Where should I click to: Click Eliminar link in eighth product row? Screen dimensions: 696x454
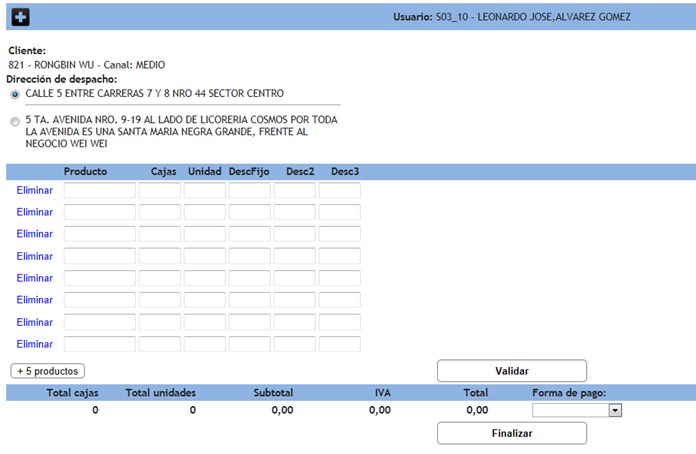coord(35,344)
